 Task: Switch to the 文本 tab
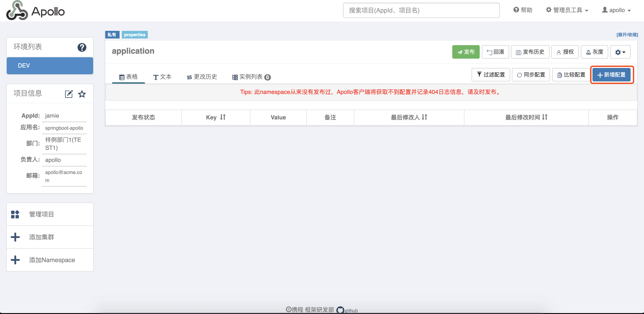[x=162, y=77]
